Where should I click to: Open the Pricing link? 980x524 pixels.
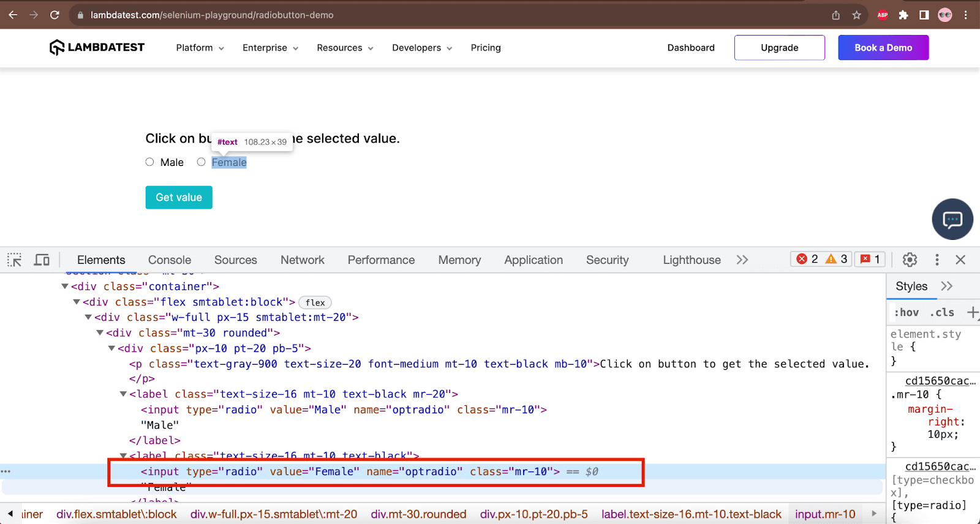pyautogui.click(x=486, y=48)
